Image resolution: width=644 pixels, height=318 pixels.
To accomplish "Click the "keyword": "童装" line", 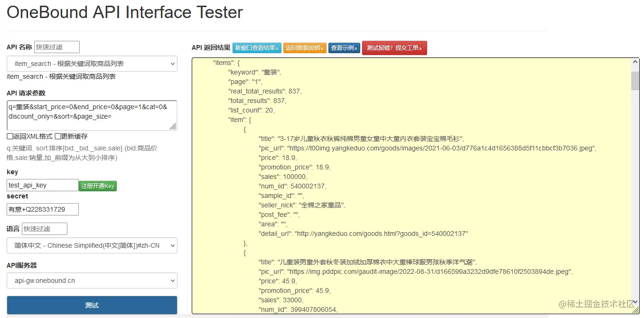I will point(255,72).
